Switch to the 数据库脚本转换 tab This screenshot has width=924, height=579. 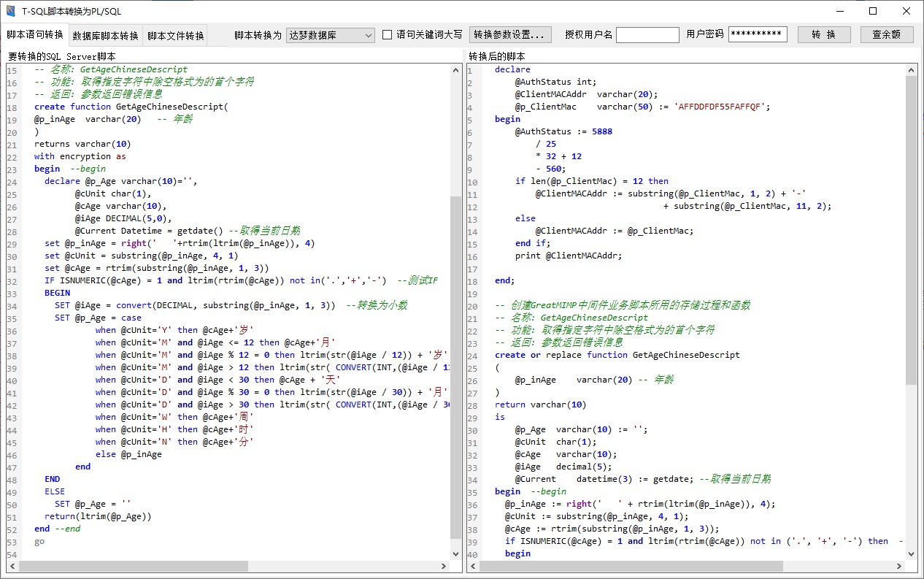(105, 36)
